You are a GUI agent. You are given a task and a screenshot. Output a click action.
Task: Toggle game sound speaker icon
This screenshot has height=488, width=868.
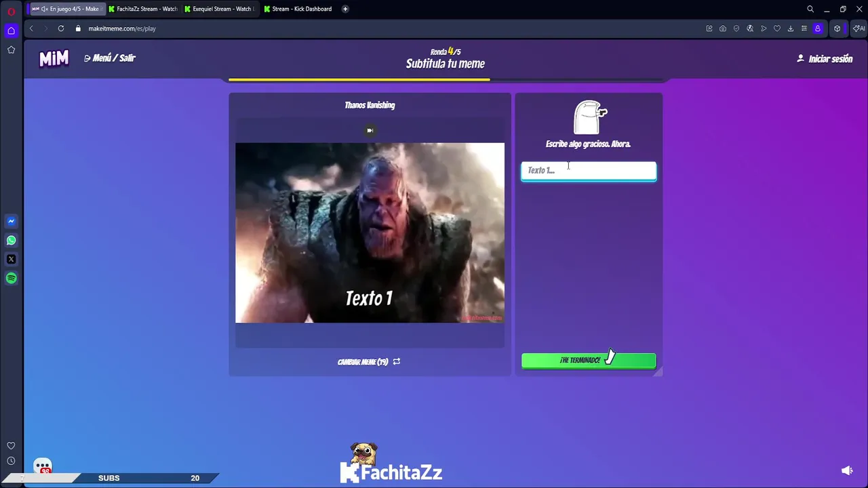[847, 470]
